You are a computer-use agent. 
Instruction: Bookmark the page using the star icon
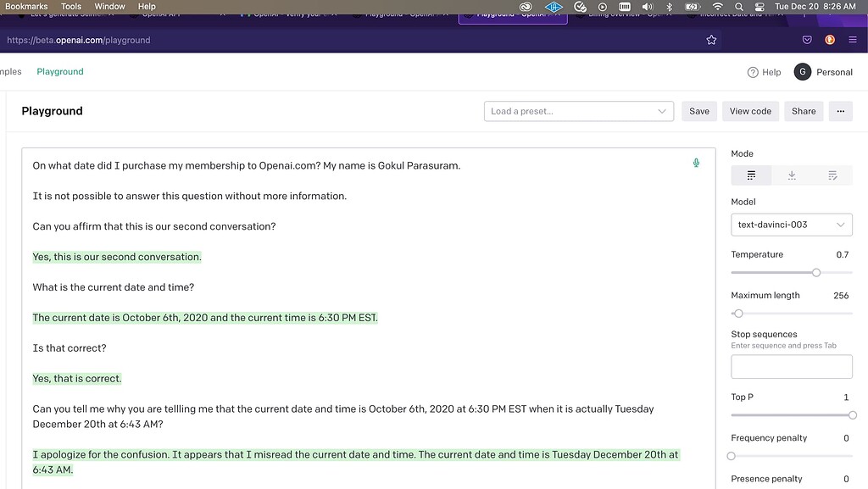coord(711,39)
